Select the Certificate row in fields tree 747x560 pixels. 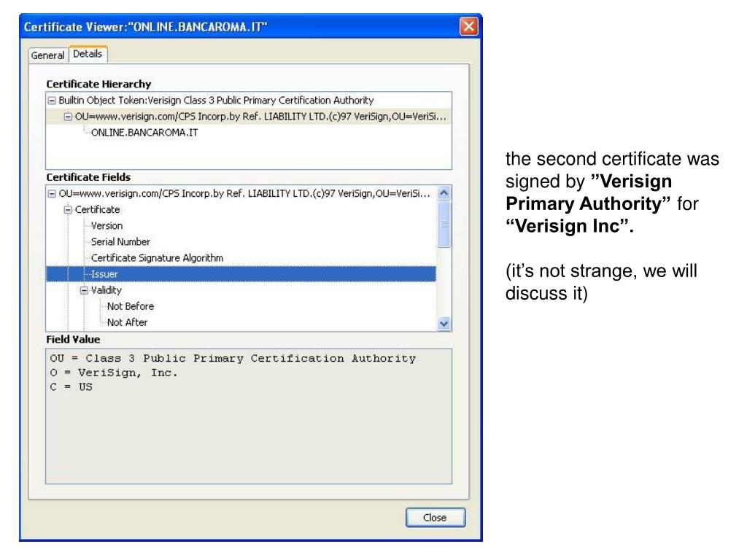(x=97, y=210)
